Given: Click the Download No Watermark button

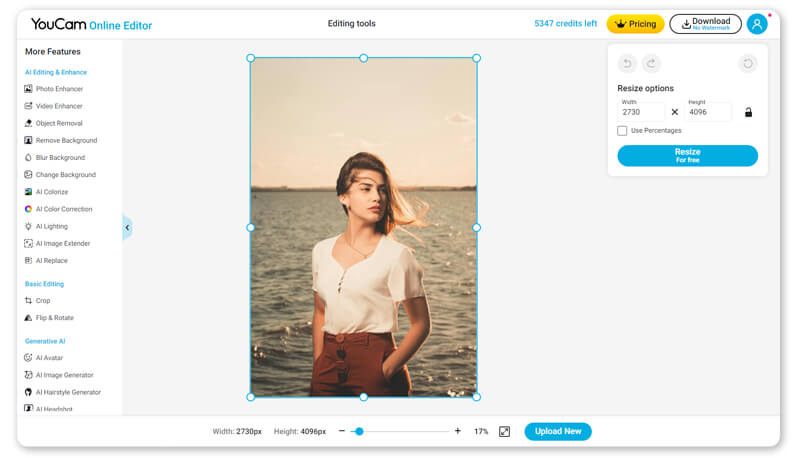Looking at the screenshot, I should pos(705,24).
